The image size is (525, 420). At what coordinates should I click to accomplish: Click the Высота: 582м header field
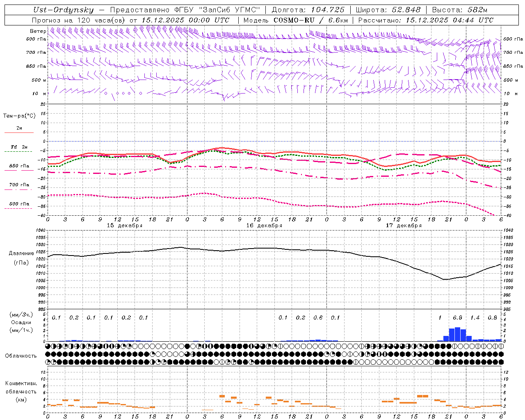[460, 10]
